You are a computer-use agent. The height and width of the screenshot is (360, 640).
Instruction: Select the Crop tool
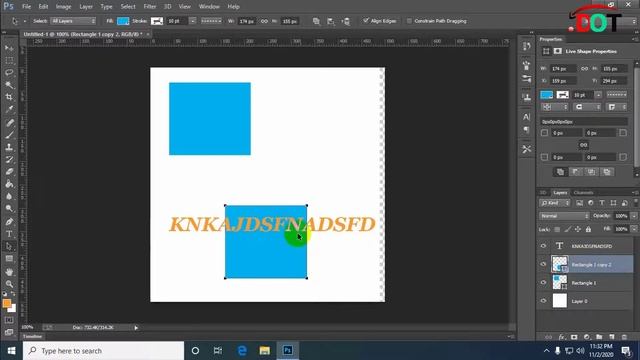click(x=9, y=97)
